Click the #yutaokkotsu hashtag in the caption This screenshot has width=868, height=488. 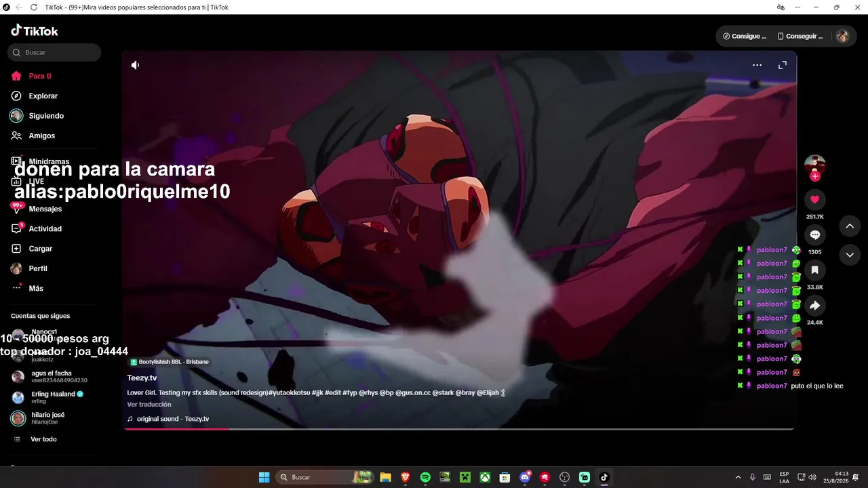point(289,393)
